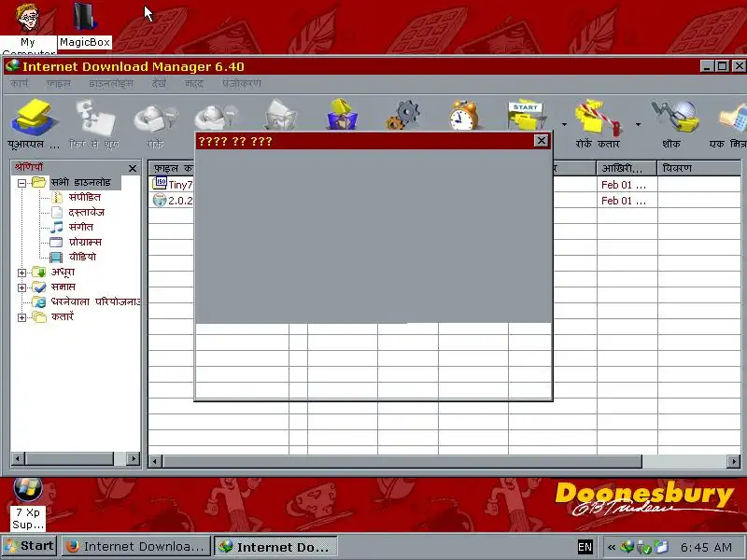Open the डाउनलोड्स menu

tap(111, 83)
